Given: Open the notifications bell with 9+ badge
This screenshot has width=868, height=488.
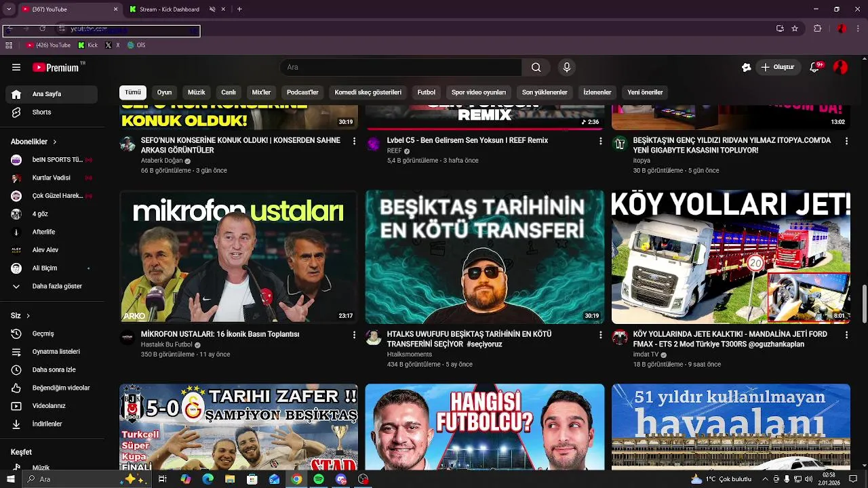Looking at the screenshot, I should pyautogui.click(x=815, y=67).
